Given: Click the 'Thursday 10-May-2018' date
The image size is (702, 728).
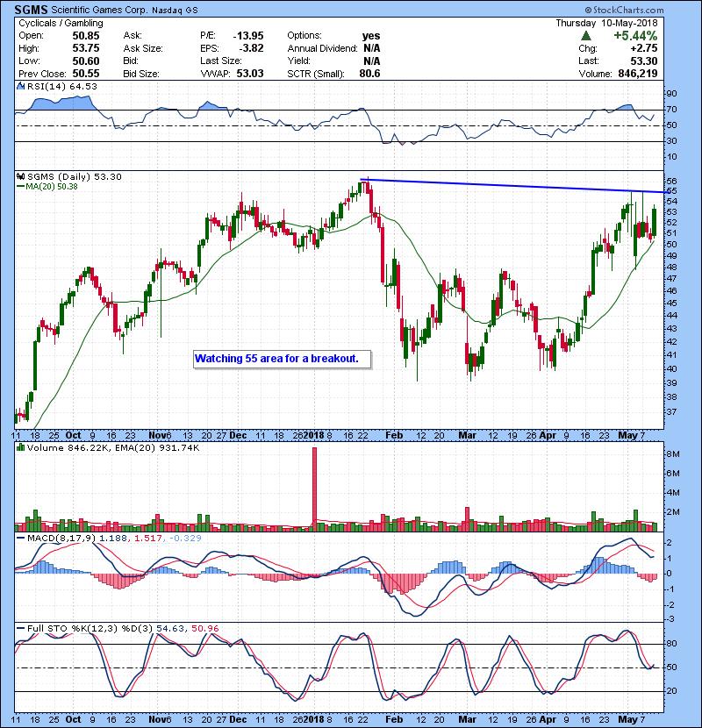Looking at the screenshot, I should (x=606, y=23).
